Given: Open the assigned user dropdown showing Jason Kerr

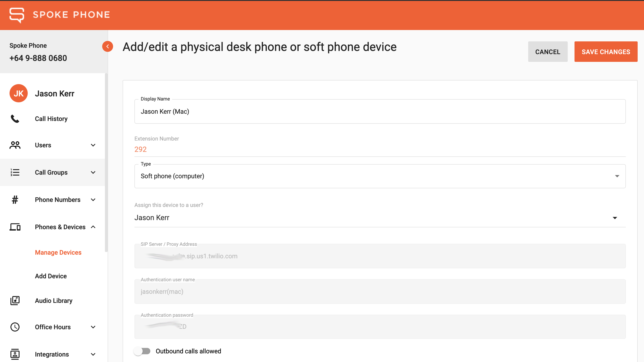Looking at the screenshot, I should tap(380, 218).
